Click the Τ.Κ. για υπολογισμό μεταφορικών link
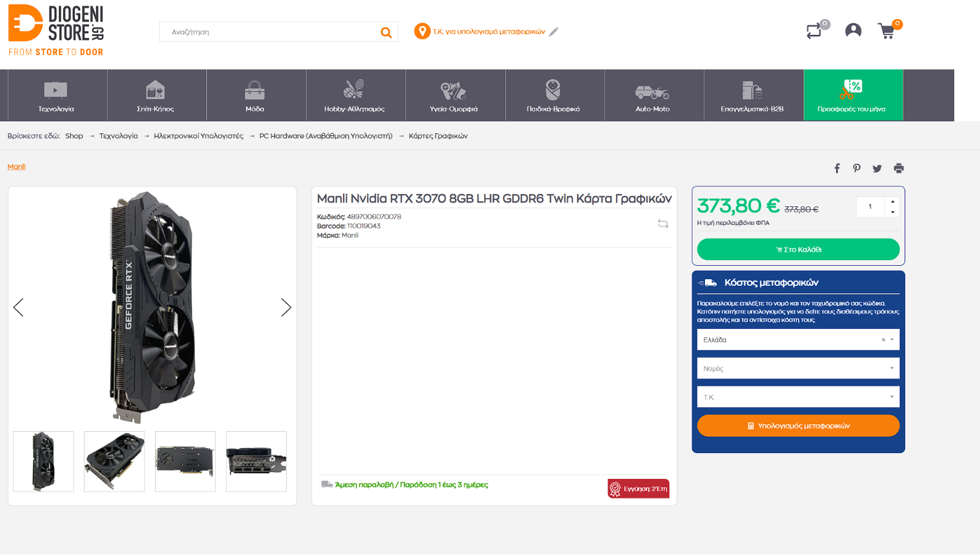Viewport: 980px width, 556px height. point(489,32)
